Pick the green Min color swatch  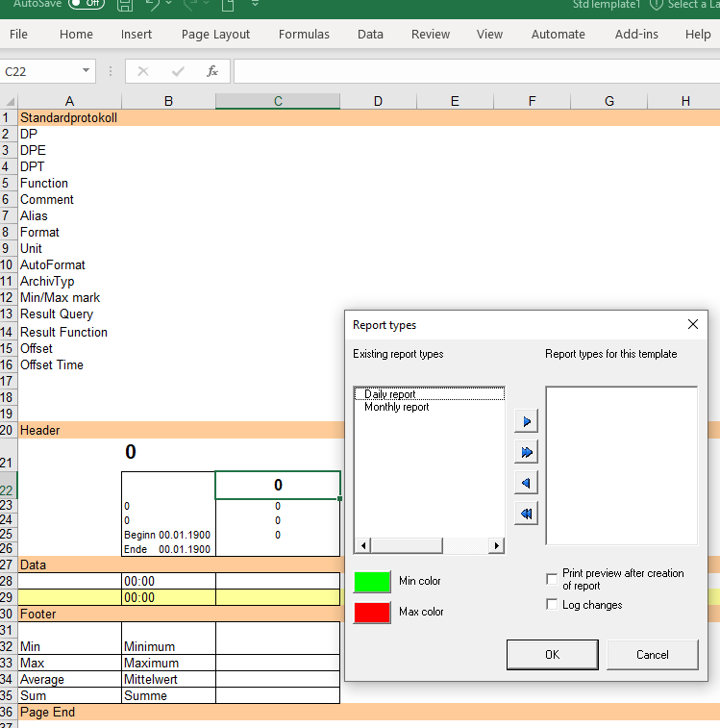point(372,582)
